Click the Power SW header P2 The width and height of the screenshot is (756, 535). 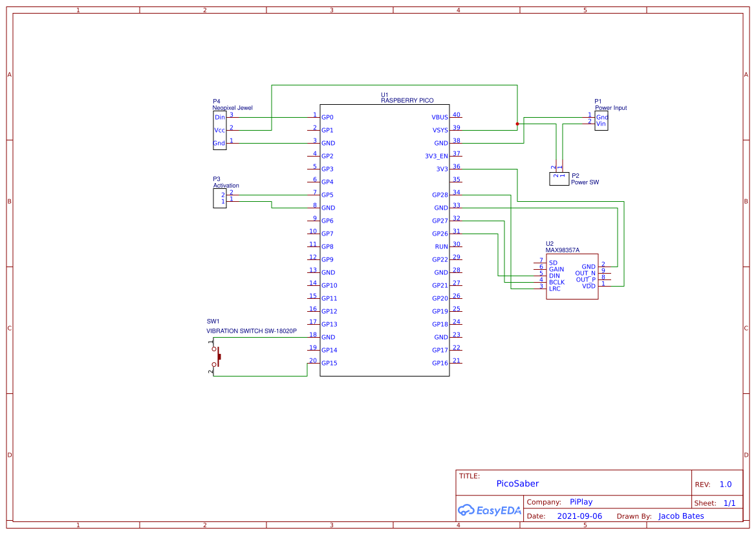[559, 178]
